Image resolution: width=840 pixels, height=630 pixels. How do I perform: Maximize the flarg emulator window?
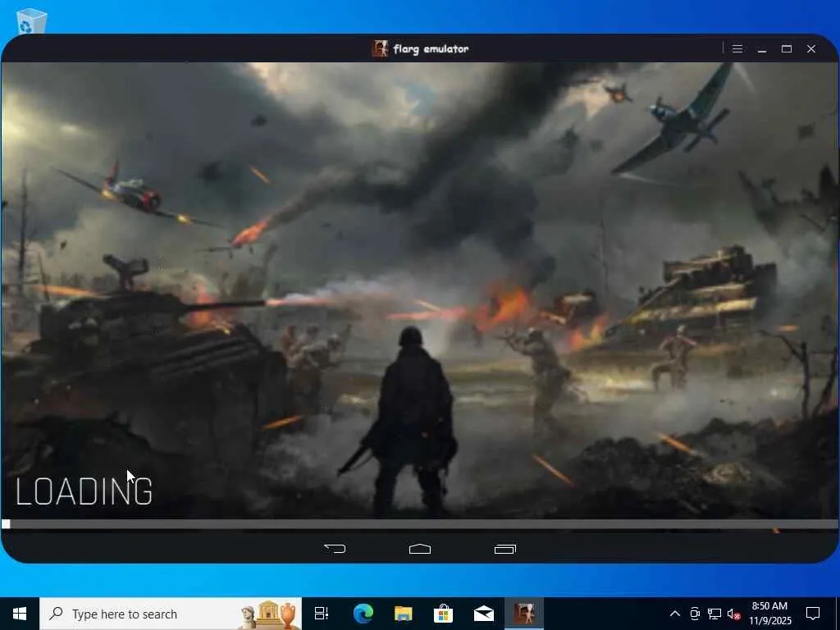[787, 48]
